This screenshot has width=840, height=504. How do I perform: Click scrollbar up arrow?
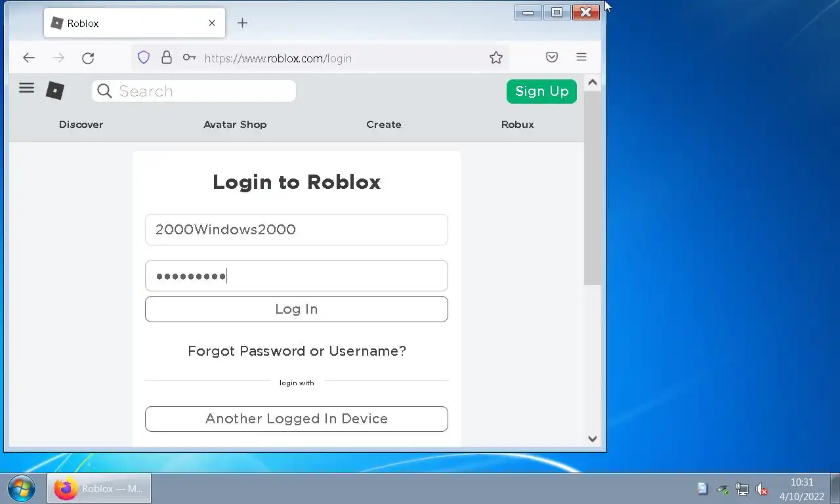click(592, 83)
